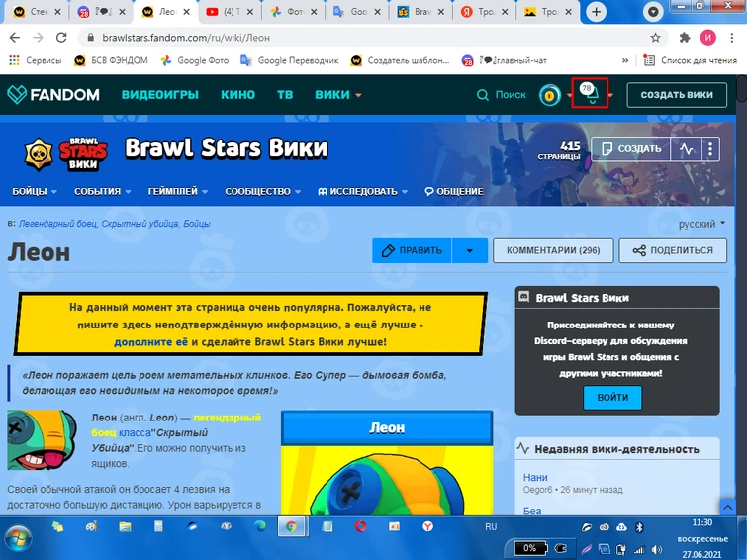Open the Google Фото bookmark
This screenshot has width=747, height=560.
coord(194,60)
